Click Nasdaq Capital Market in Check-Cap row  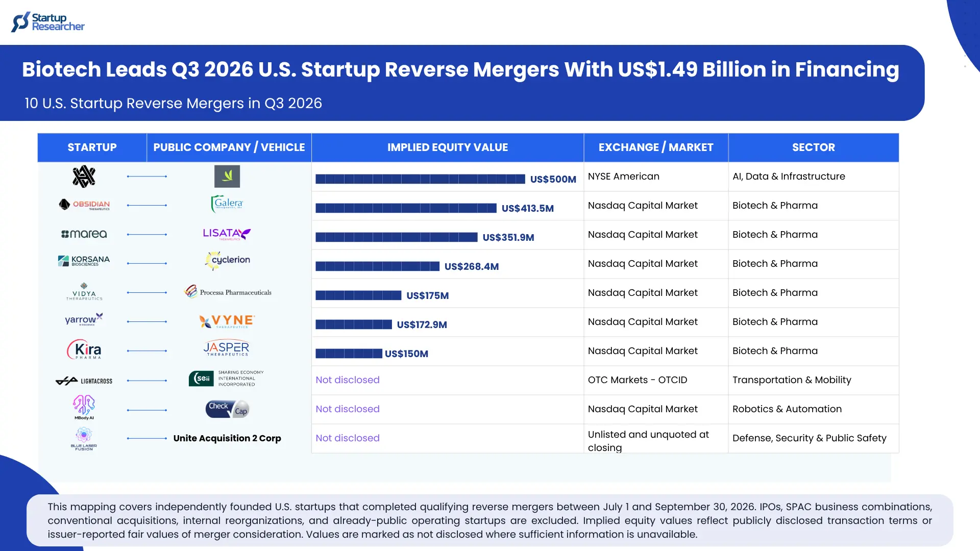[643, 409]
